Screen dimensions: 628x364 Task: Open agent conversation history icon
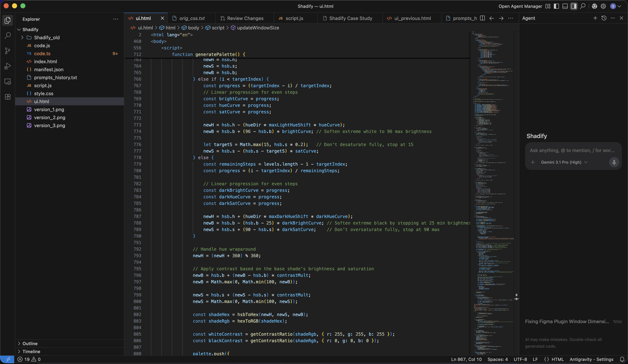coord(604,18)
